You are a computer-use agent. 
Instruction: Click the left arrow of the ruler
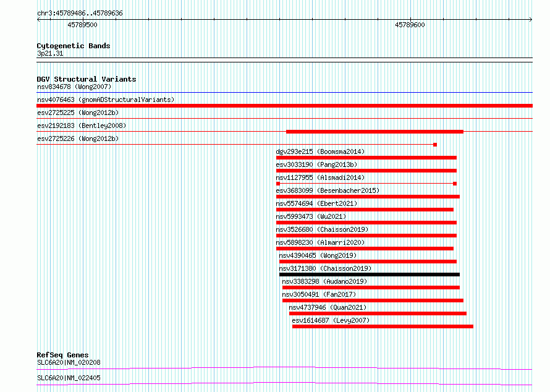point(38,19)
